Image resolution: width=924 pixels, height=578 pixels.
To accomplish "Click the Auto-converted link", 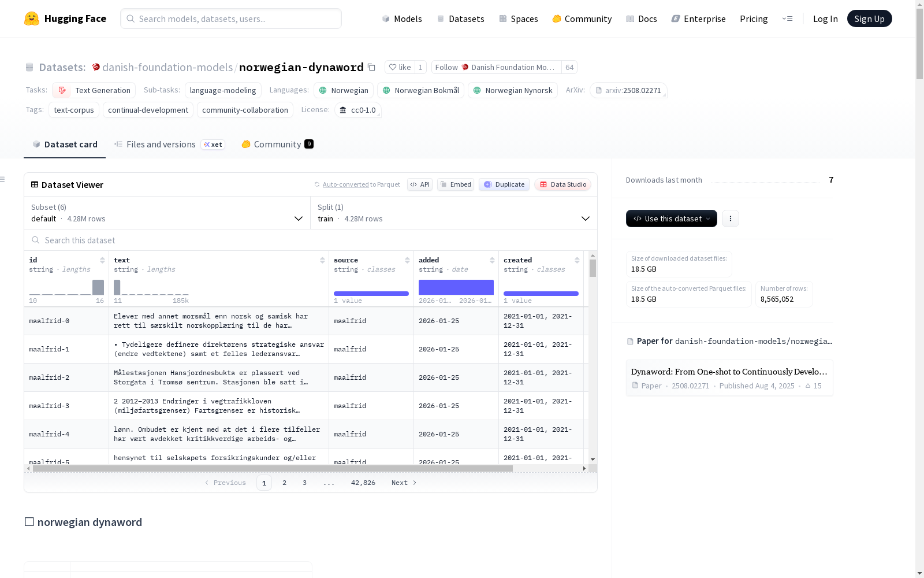I will 345,184.
